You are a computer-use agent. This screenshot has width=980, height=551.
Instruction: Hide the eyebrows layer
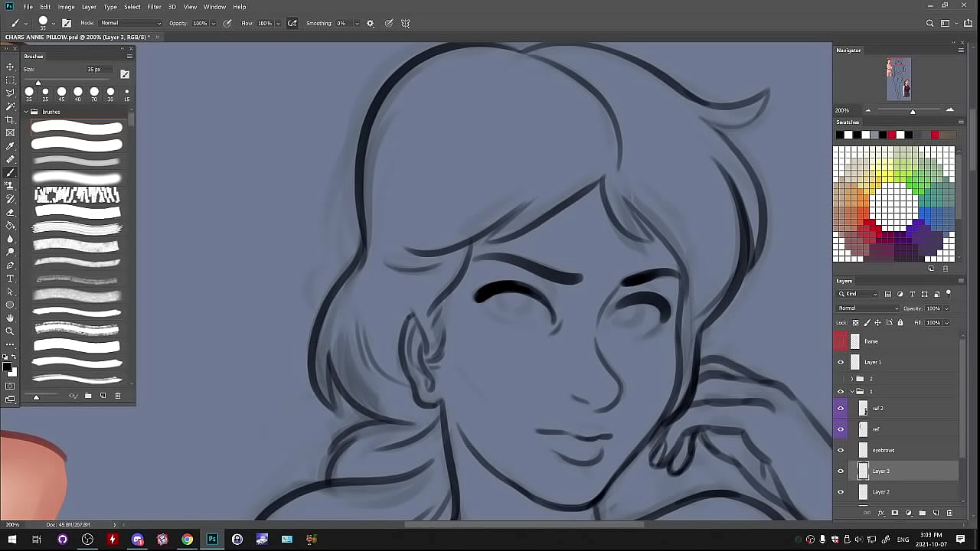tap(841, 450)
